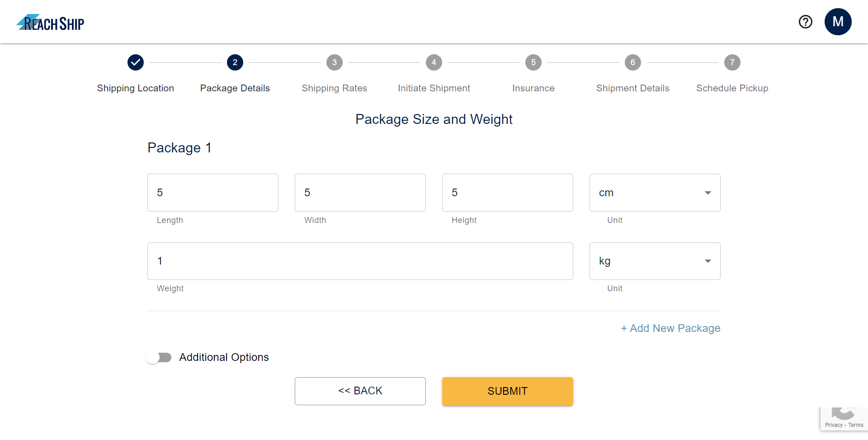Click the Shipment Details step number 6
The image size is (868, 440).
tap(632, 62)
